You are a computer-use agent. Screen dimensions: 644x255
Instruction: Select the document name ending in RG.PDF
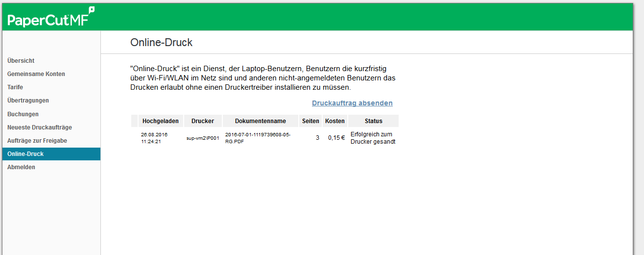point(258,138)
